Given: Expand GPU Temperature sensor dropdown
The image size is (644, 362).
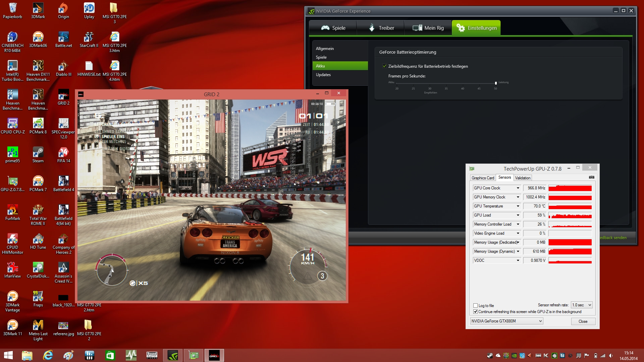Looking at the screenshot, I should tap(518, 206).
